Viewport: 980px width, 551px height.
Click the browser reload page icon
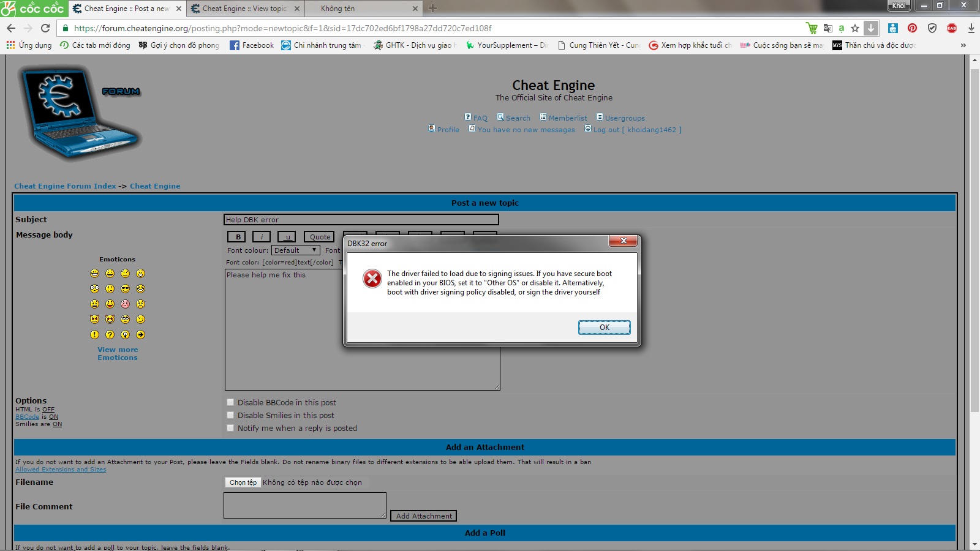click(x=45, y=28)
